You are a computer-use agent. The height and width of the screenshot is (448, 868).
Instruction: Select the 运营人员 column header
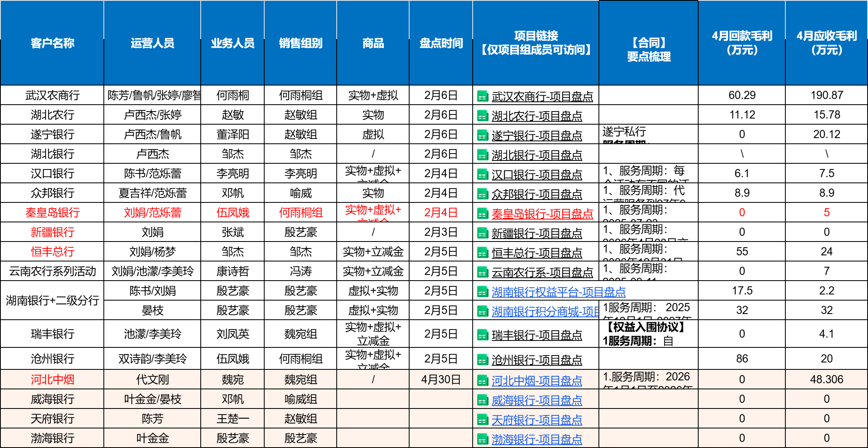tap(152, 43)
